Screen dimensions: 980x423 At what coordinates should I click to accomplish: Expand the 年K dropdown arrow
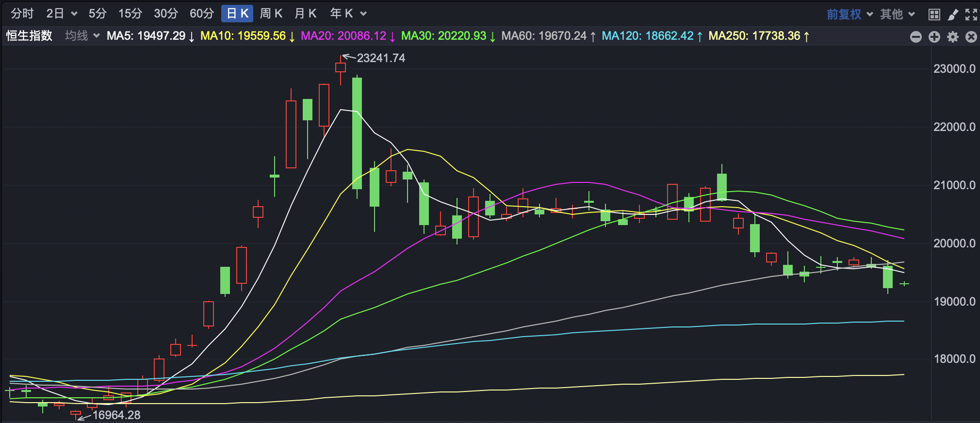point(363,14)
